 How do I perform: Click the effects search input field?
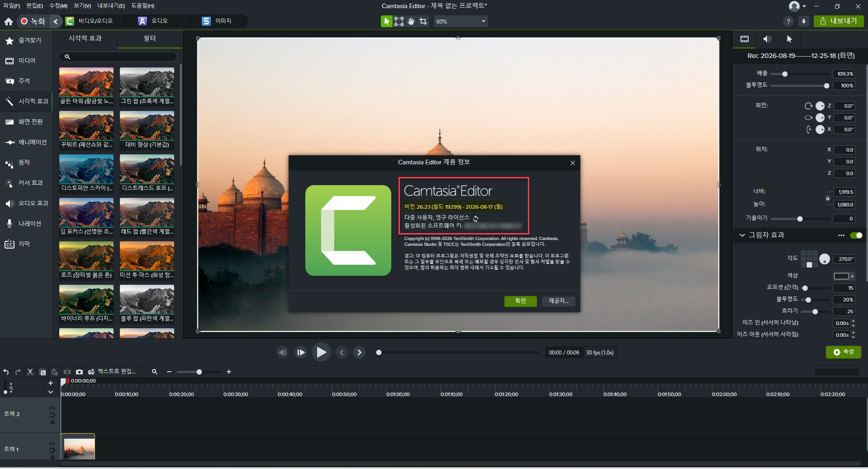(x=118, y=57)
